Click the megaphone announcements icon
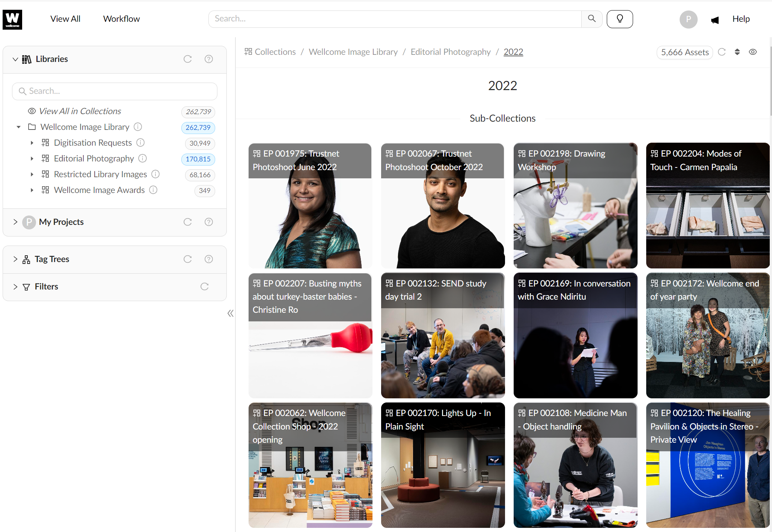Image resolution: width=772 pixels, height=532 pixels. click(715, 20)
